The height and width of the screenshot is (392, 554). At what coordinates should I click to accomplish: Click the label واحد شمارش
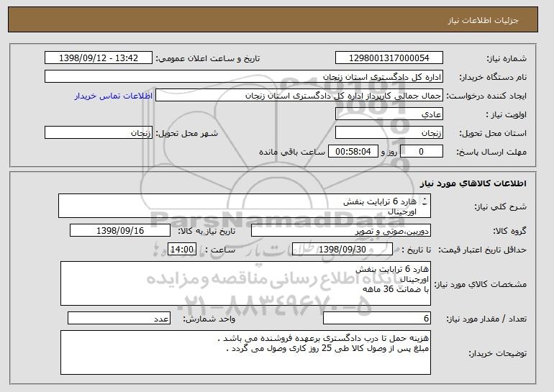(209, 319)
